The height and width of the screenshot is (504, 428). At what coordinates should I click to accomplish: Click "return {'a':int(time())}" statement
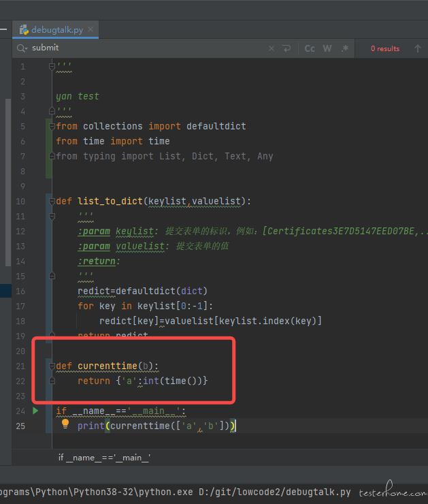(x=143, y=381)
